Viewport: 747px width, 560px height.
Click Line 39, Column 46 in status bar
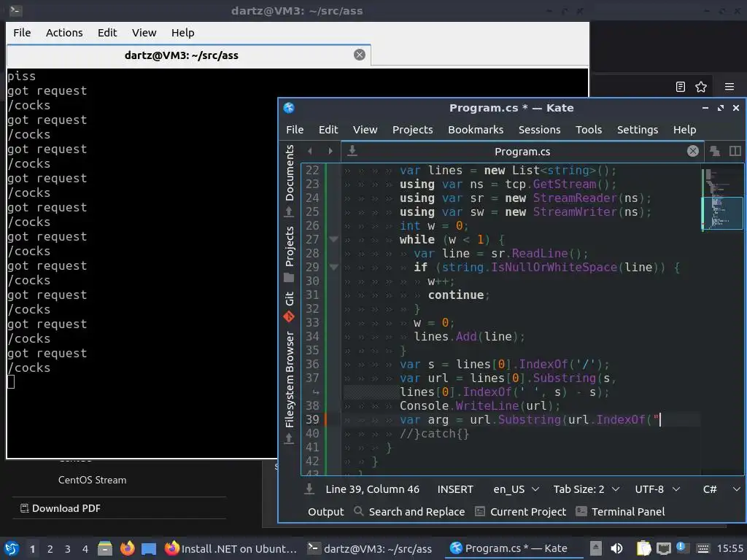point(372,489)
